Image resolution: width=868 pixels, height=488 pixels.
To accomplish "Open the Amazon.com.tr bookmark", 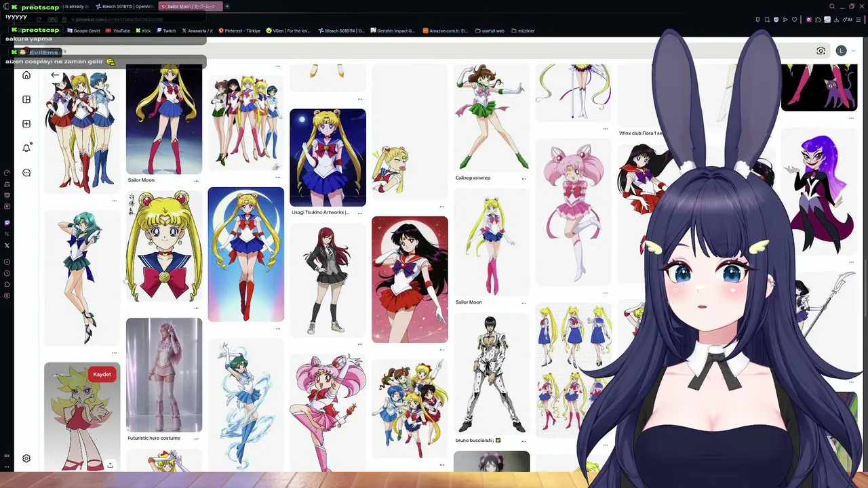I will point(446,30).
